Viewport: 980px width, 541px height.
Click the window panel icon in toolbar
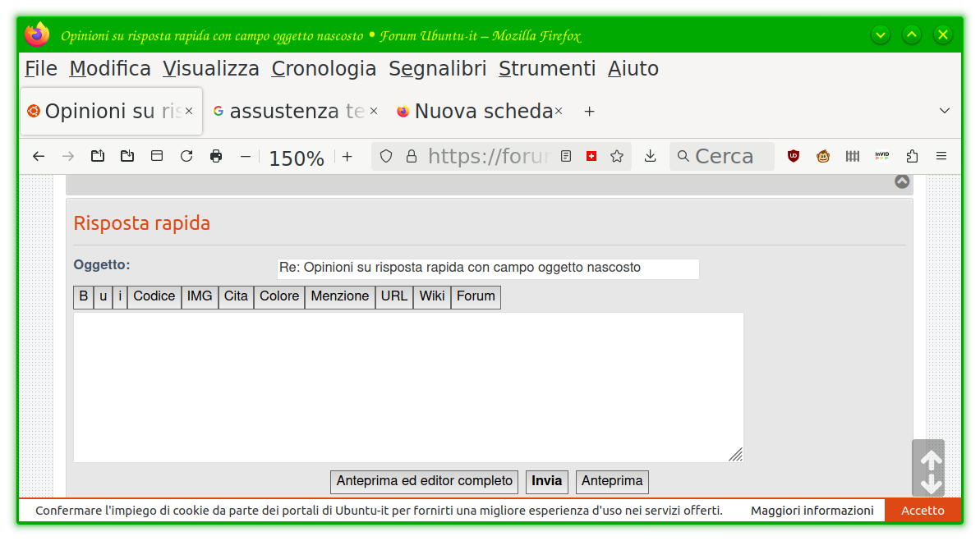coord(157,156)
